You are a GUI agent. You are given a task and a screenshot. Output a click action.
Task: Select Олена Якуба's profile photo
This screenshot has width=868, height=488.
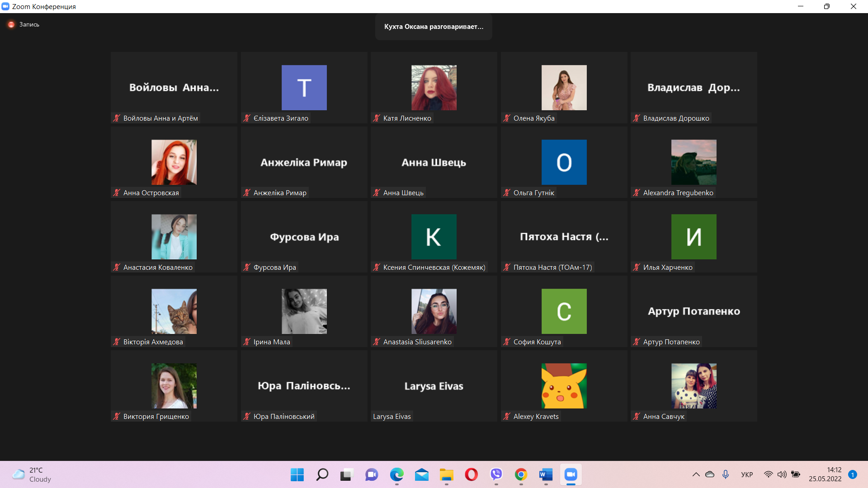click(564, 88)
